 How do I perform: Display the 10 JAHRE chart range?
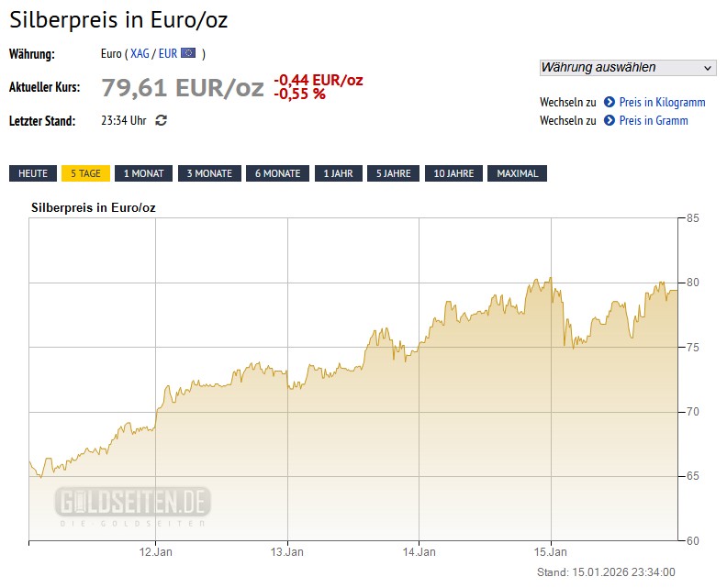tap(453, 173)
